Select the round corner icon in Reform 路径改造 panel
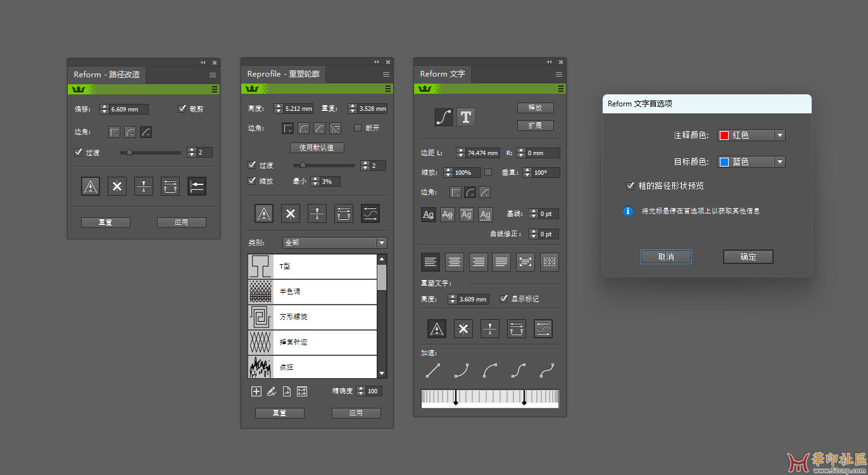 (x=130, y=132)
